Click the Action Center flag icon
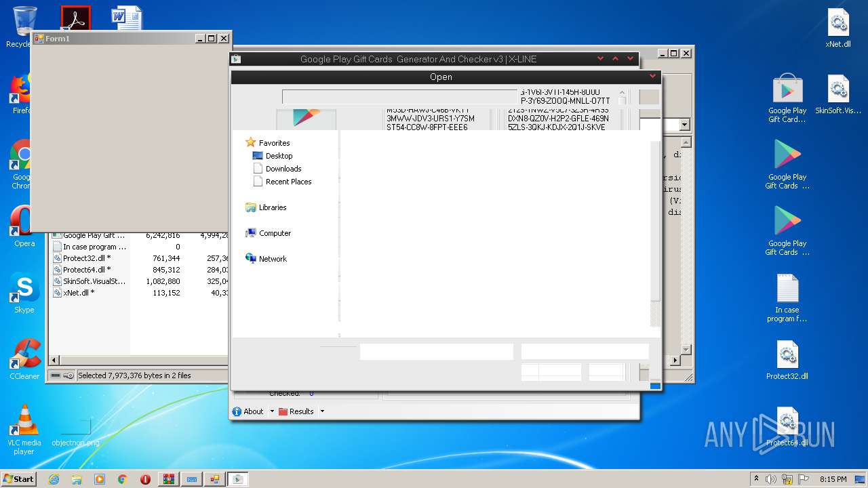 (804, 479)
